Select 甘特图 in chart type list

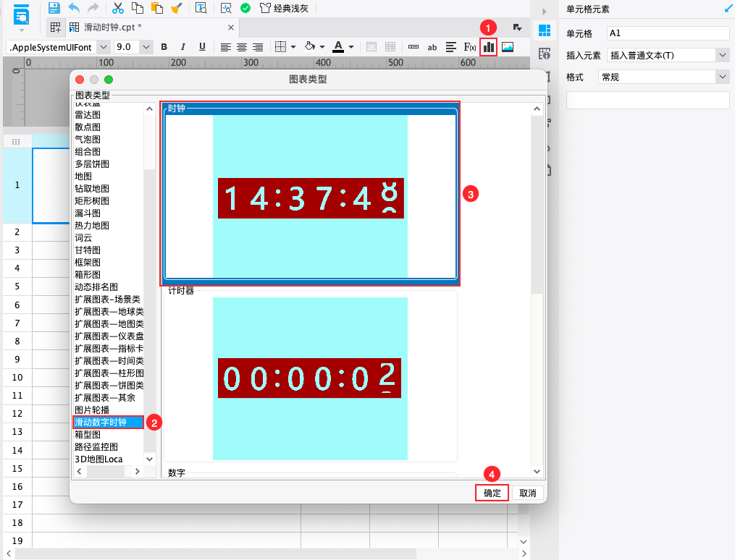tap(88, 250)
